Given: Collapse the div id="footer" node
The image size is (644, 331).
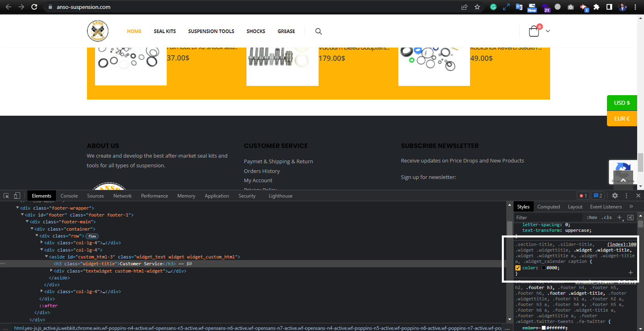Looking at the screenshot, I should point(23,215).
